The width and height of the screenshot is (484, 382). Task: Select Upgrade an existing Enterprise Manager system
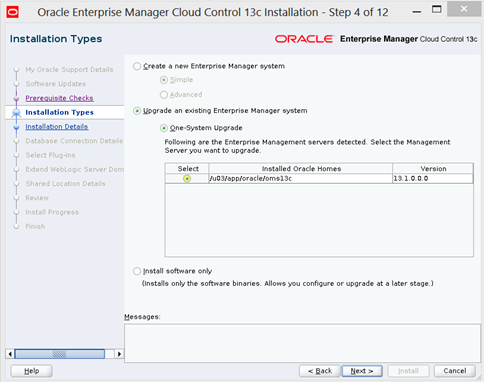[137, 111]
